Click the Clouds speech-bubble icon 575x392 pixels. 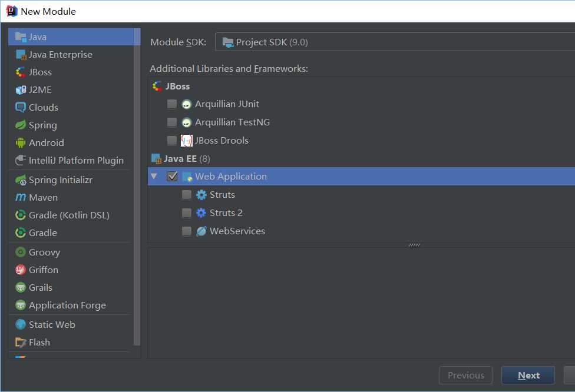(21, 107)
